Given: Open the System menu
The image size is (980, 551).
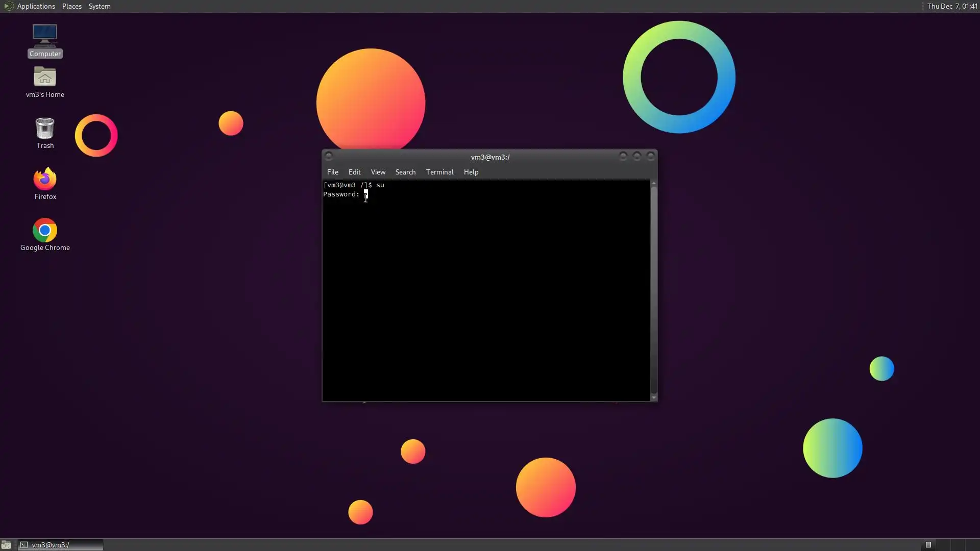Looking at the screenshot, I should (x=100, y=6).
